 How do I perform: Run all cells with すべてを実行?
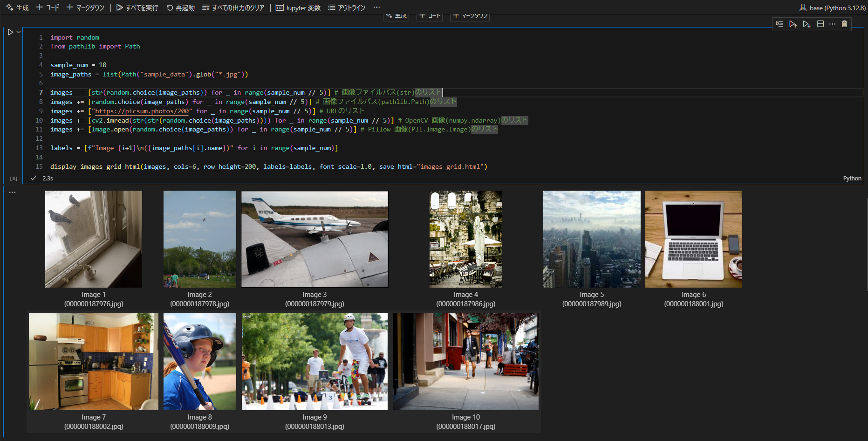pyautogui.click(x=137, y=7)
